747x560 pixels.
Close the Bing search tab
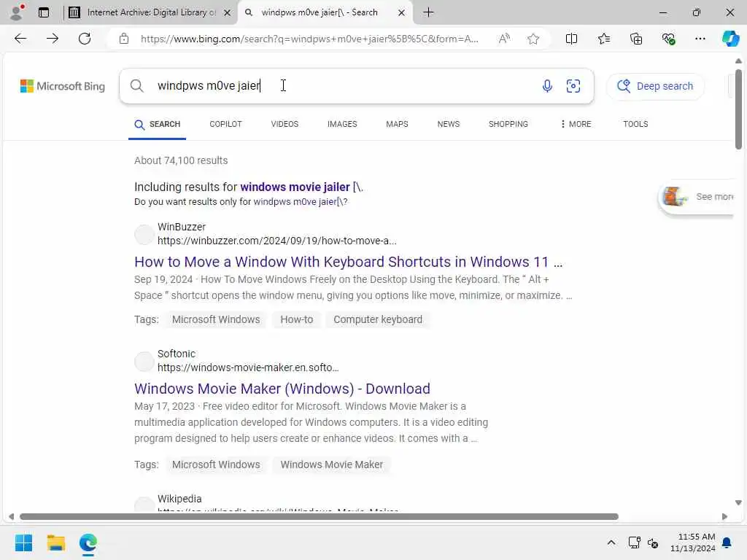[x=401, y=13]
